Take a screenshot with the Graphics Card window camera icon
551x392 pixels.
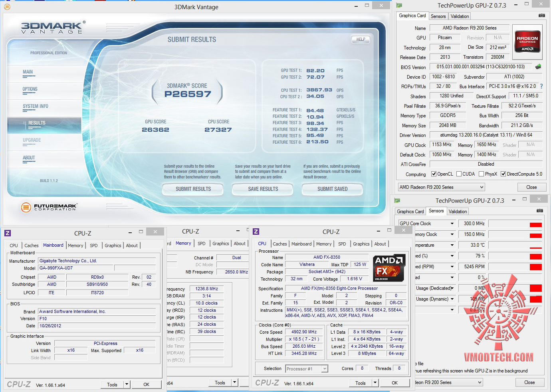541,16
